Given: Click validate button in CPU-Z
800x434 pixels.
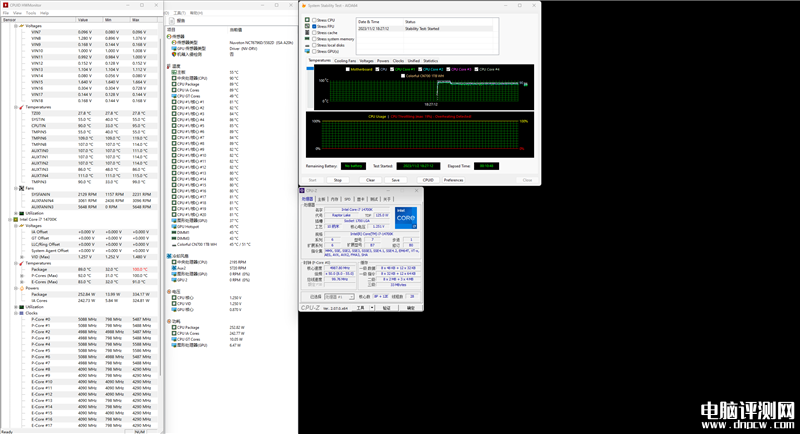Looking at the screenshot, I should click(386, 308).
